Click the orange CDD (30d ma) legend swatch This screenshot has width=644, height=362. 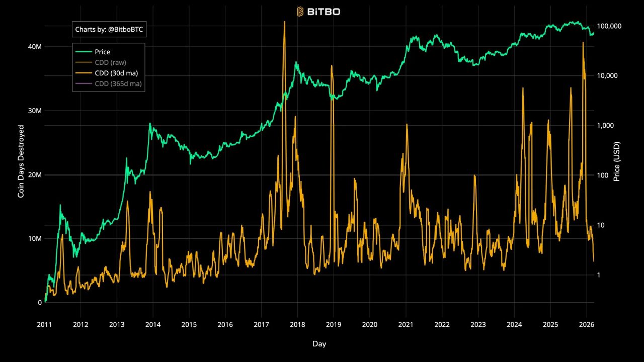[x=84, y=73]
